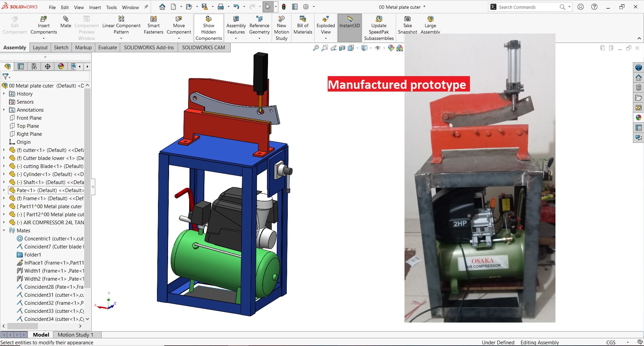Image resolution: width=644 pixels, height=346 pixels.
Task: Select the Model tab at bottom
Action: [x=41, y=335]
